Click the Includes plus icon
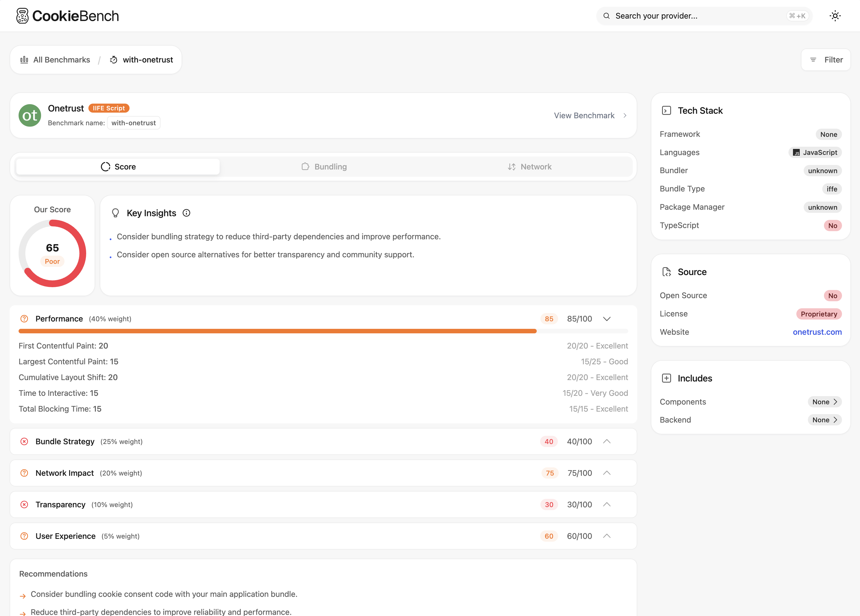The image size is (860, 616). [666, 378]
